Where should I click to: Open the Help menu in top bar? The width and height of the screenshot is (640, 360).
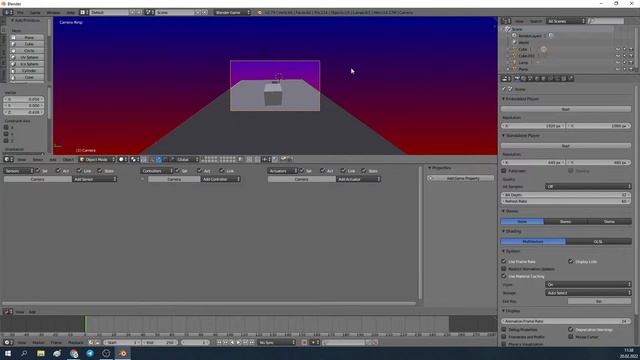[x=70, y=13]
